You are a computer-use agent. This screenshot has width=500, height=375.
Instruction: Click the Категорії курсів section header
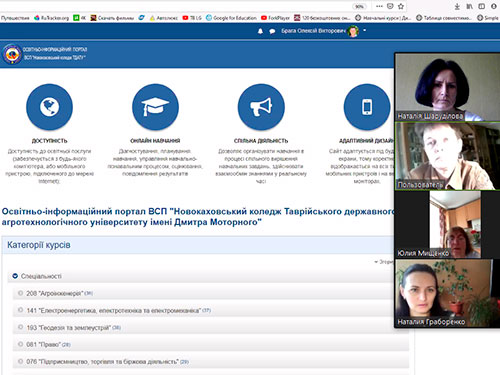(39, 245)
